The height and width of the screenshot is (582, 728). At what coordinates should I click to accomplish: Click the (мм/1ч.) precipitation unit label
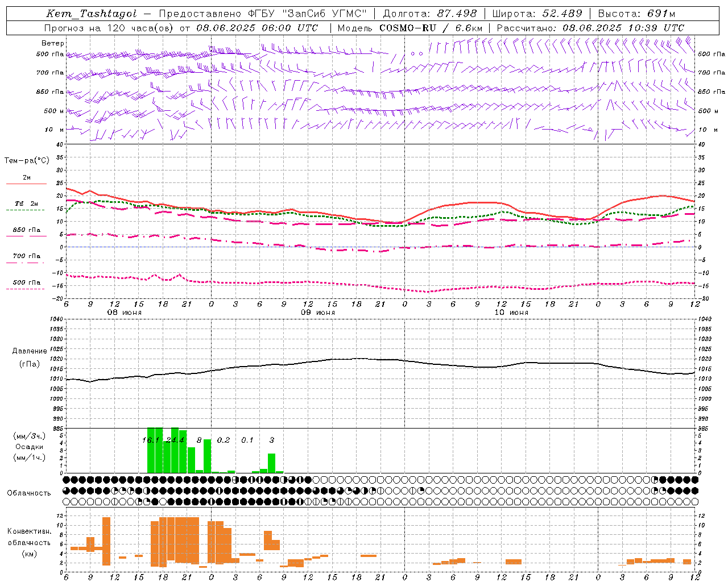29,458
